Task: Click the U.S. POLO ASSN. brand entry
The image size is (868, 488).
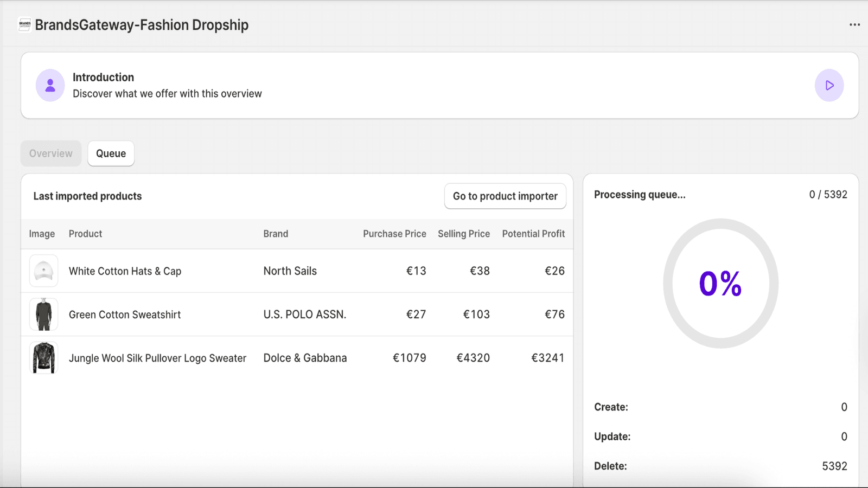Action: 304,314
